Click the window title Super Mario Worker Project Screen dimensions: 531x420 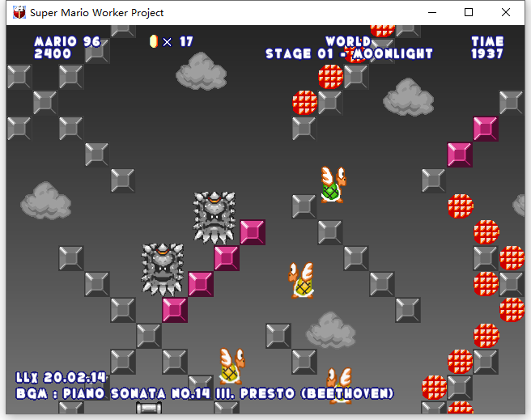click(x=96, y=12)
